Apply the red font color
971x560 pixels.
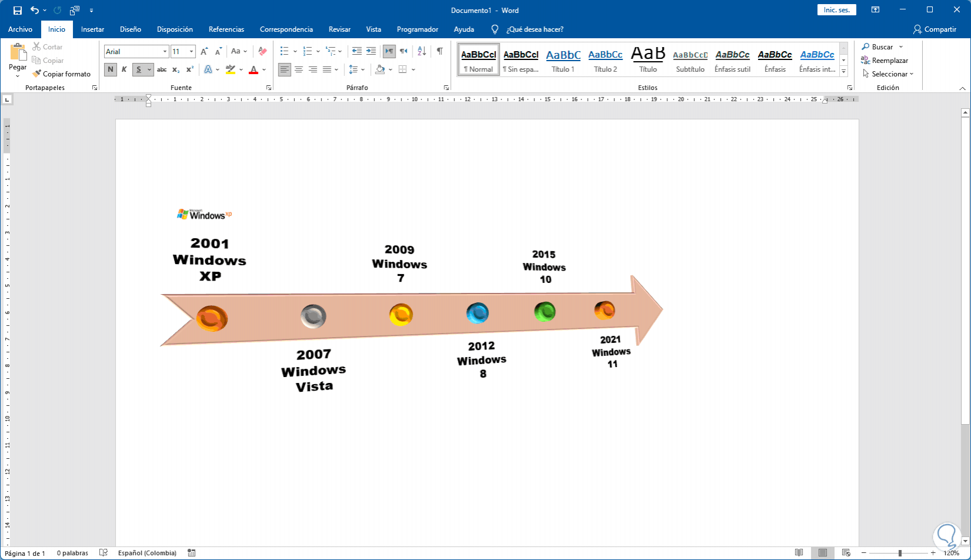[x=254, y=69]
